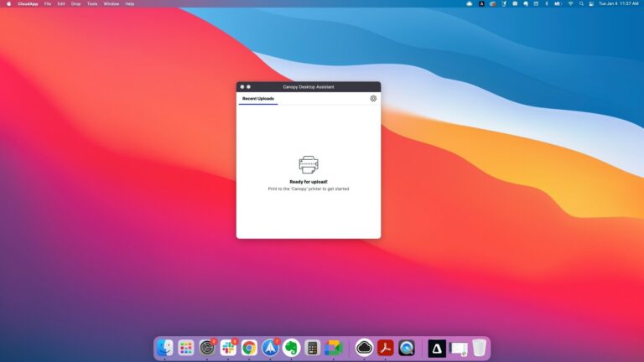Click the Canopy menu bar status icon
This screenshot has width=644, height=362.
coord(481,3)
